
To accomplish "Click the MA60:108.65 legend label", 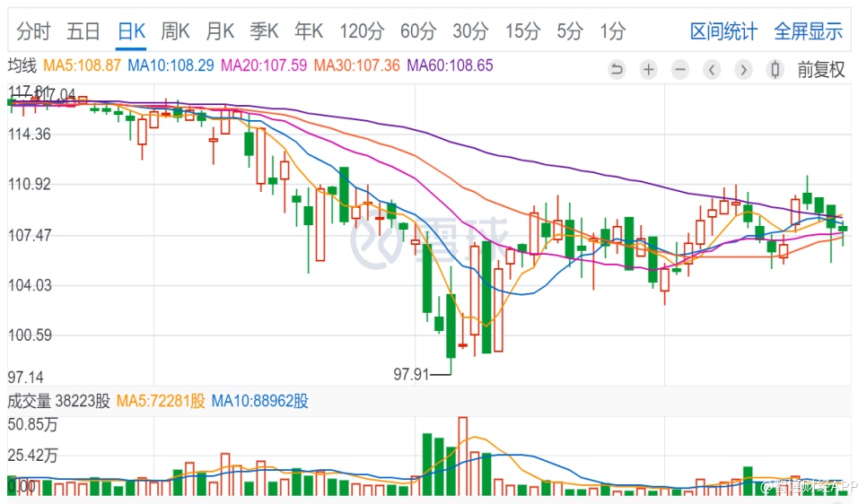I will 451,65.
